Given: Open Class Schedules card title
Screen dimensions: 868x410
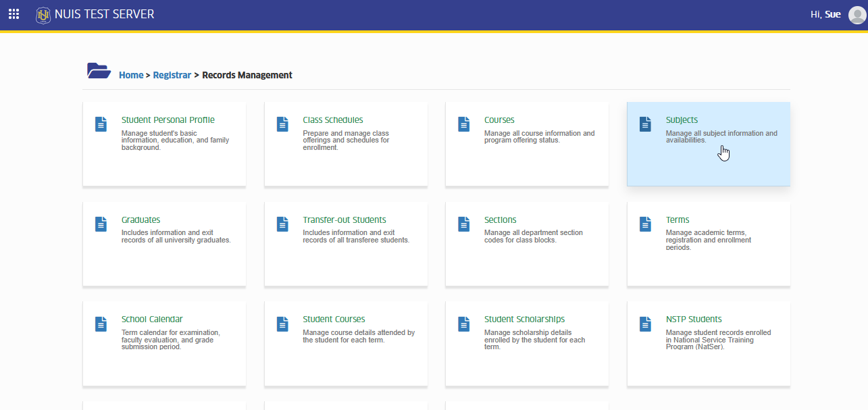Looking at the screenshot, I should (x=333, y=120).
